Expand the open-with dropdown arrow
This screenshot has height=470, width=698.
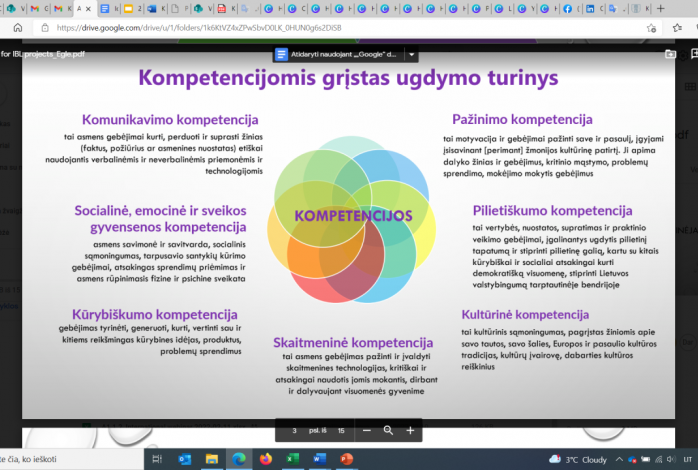click(411, 54)
